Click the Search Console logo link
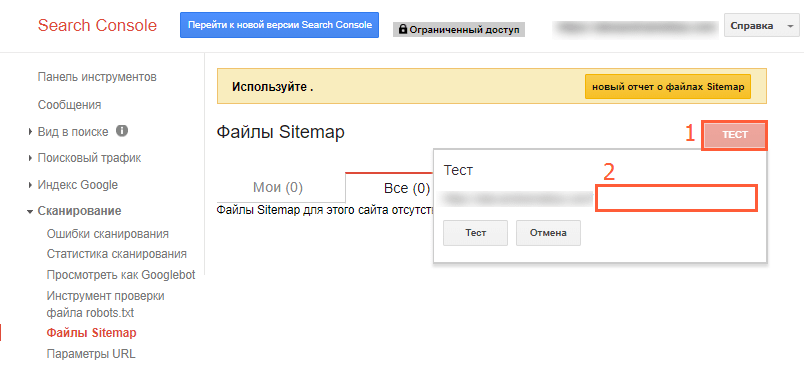Viewport: 804px width, 374px height. pos(97,25)
